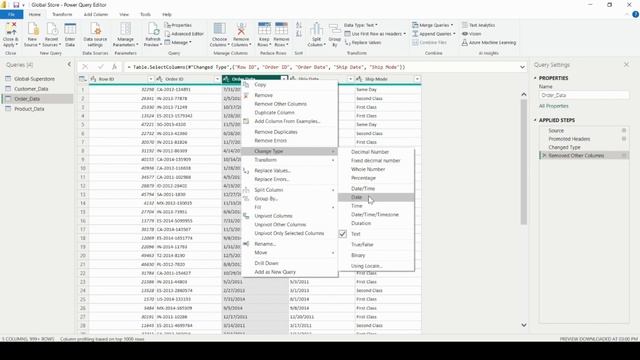Click the table corner menu icon
Image resolution: width=640 pixels, height=360 pixels.
[82, 79]
